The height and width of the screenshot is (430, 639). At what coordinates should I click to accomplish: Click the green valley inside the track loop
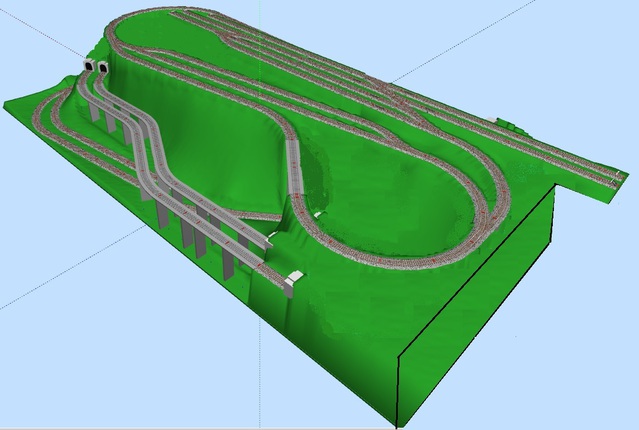tap(400, 200)
